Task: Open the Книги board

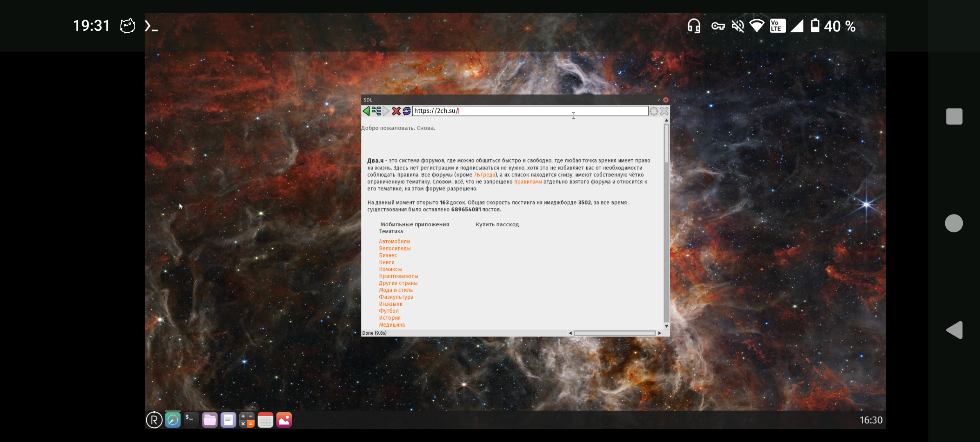Action: pyautogui.click(x=386, y=262)
